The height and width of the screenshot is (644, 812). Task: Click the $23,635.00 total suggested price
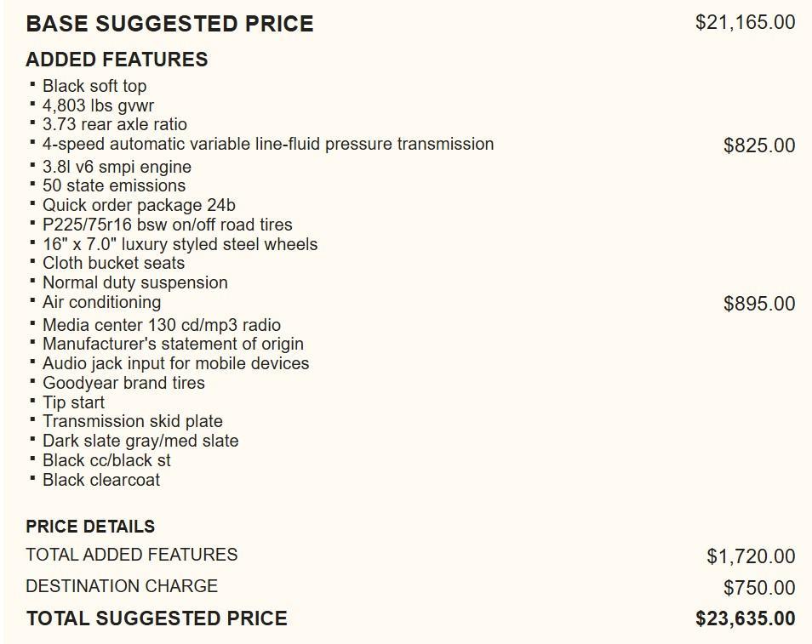pyautogui.click(x=745, y=618)
